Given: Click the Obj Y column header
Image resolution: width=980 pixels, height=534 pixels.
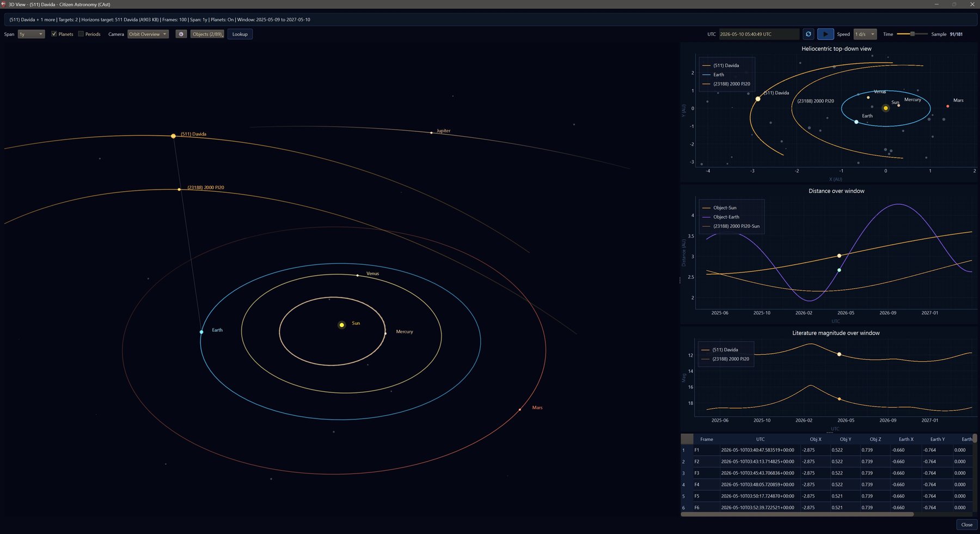Looking at the screenshot, I should point(845,439).
